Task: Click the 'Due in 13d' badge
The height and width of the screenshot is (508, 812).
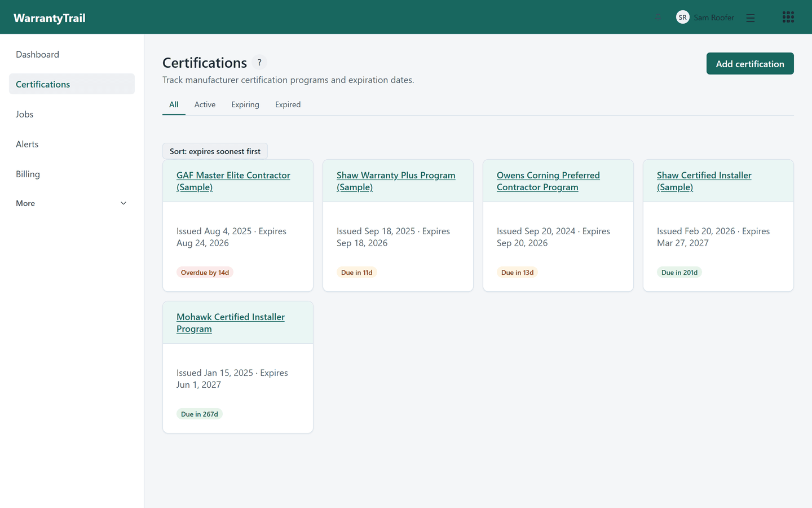Action: (x=517, y=273)
